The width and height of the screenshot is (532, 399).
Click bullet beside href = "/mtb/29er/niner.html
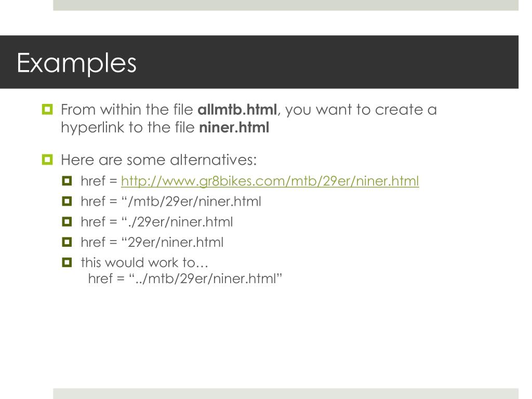[x=67, y=201]
